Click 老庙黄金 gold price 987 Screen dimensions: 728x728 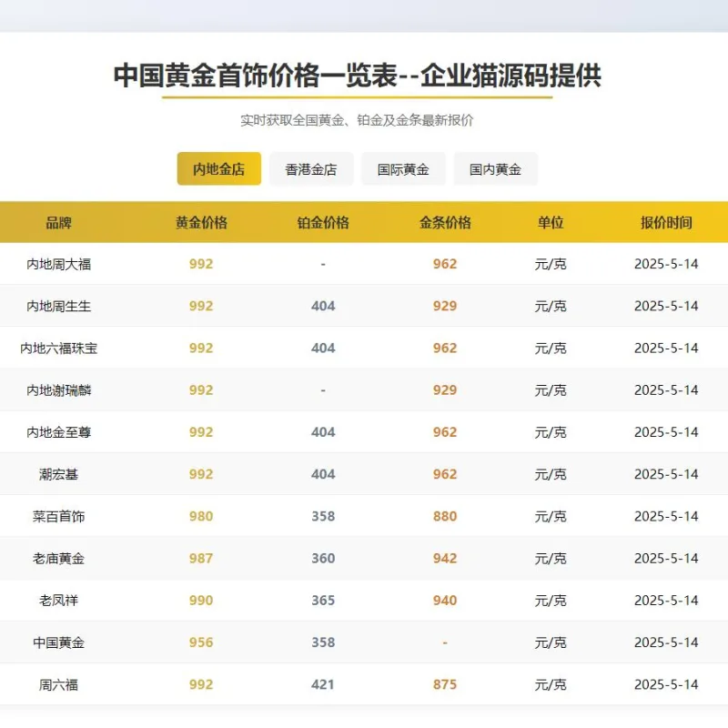[201, 558]
